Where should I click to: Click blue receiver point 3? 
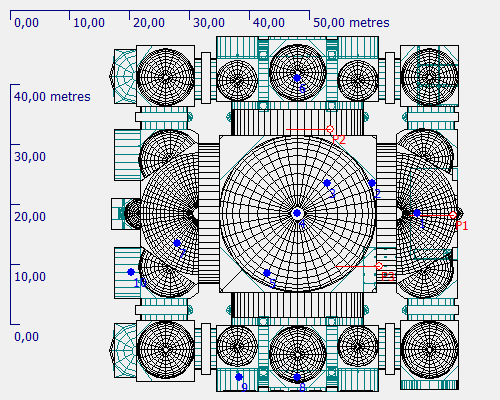327,183
